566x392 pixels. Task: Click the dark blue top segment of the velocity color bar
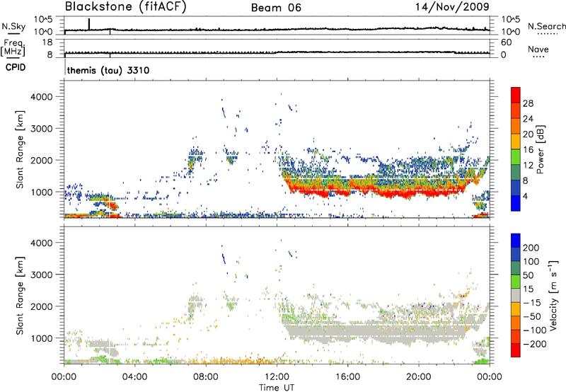tap(516, 241)
